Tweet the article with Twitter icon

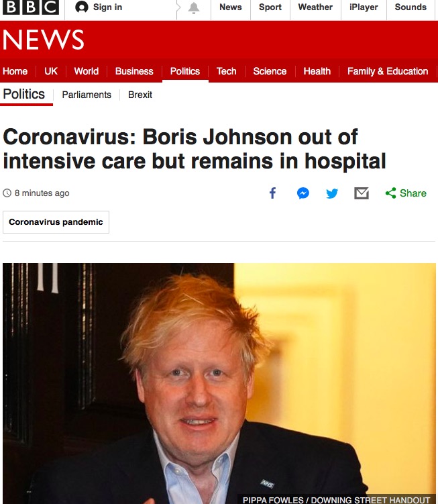tap(332, 193)
